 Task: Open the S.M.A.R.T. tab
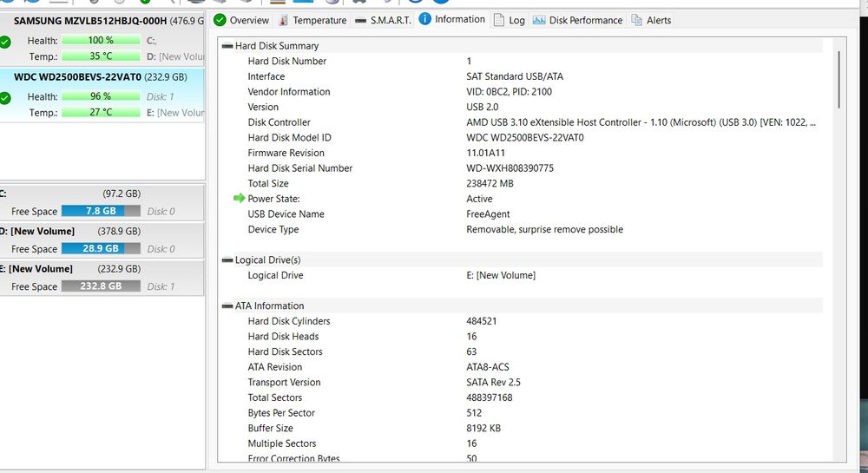point(383,20)
